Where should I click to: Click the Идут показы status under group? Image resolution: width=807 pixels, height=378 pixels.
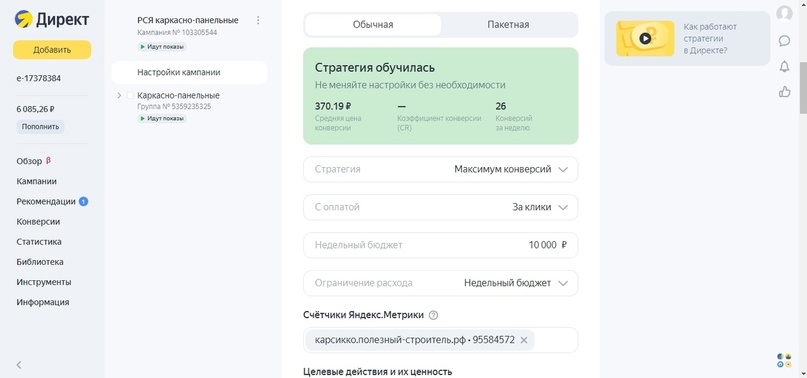pyautogui.click(x=162, y=118)
